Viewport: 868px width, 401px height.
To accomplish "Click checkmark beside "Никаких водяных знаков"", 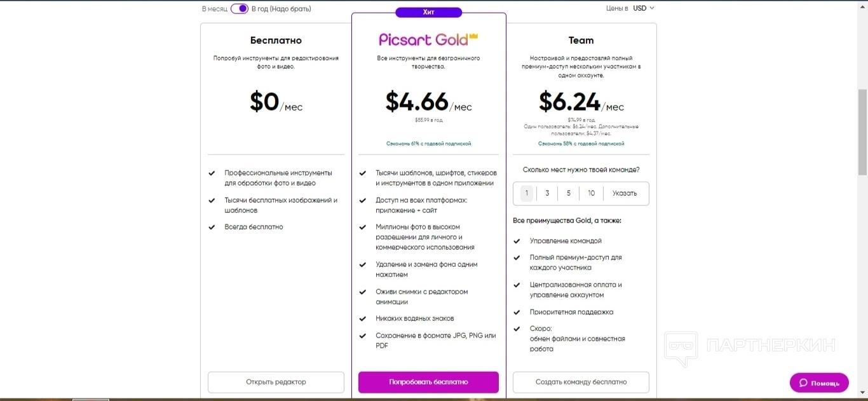I will (363, 318).
